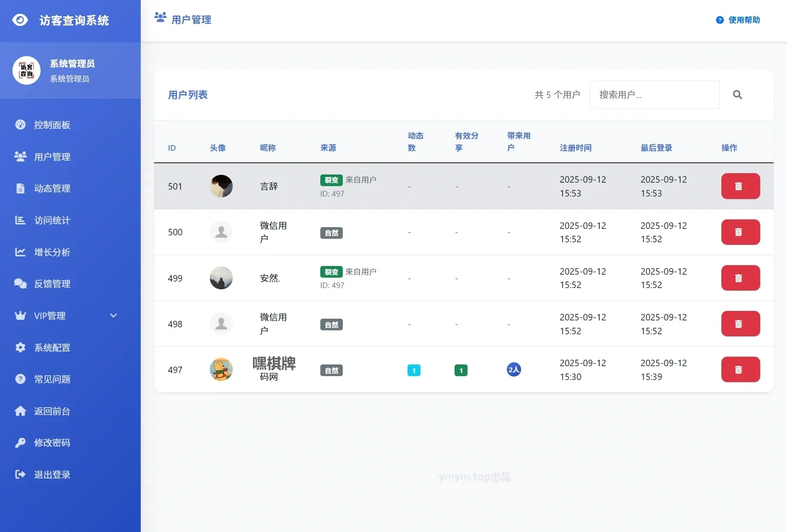Click the 返回前台 home icon
The height and width of the screenshot is (532, 787).
pyautogui.click(x=20, y=411)
